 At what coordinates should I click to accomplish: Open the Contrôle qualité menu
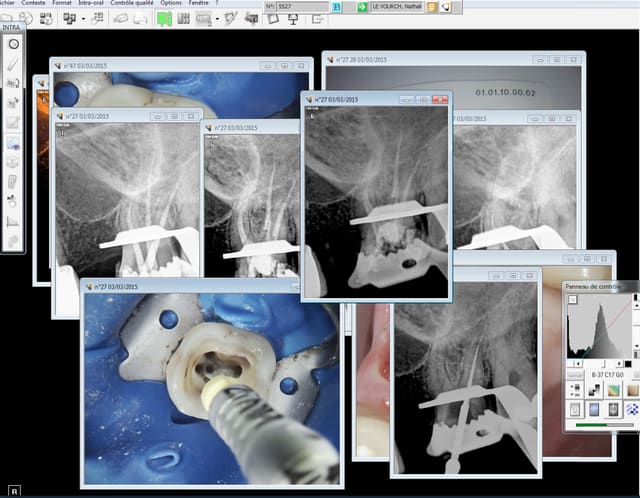(132, 2)
